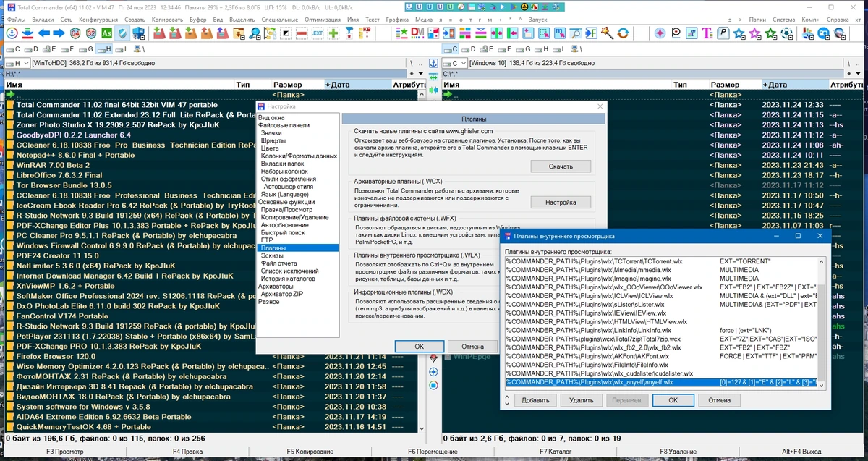868x461 pixels.
Task: Click the blue star favorites toolbar icon
Action: pos(739,33)
